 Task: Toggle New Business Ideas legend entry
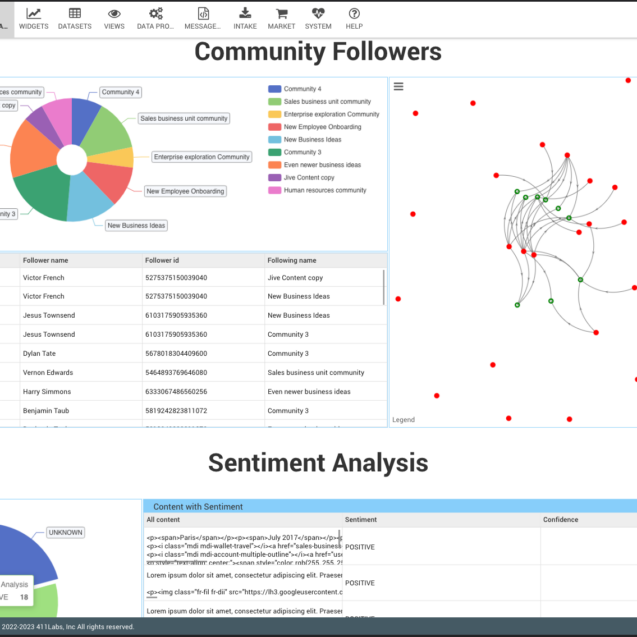305,139
